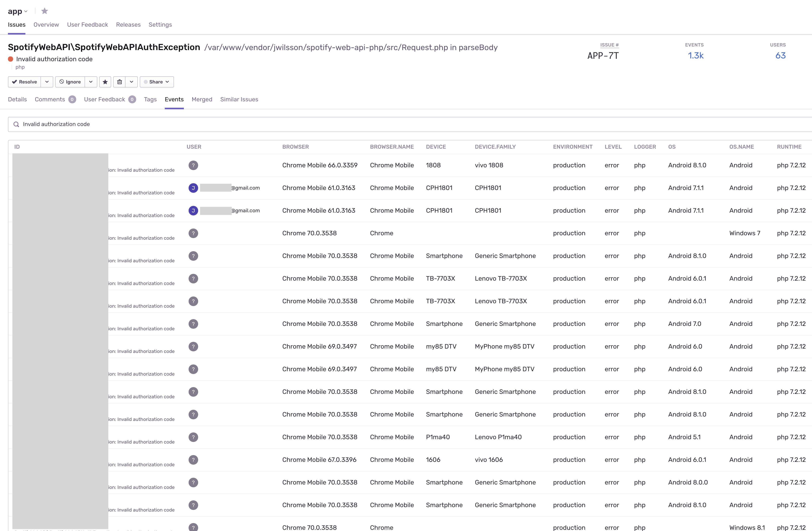This screenshot has height=531, width=812.
Task: Open the Ignore options chevron
Action: click(91, 82)
